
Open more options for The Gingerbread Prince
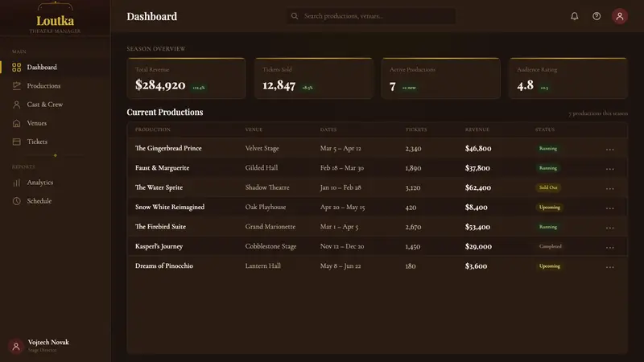[609, 149]
